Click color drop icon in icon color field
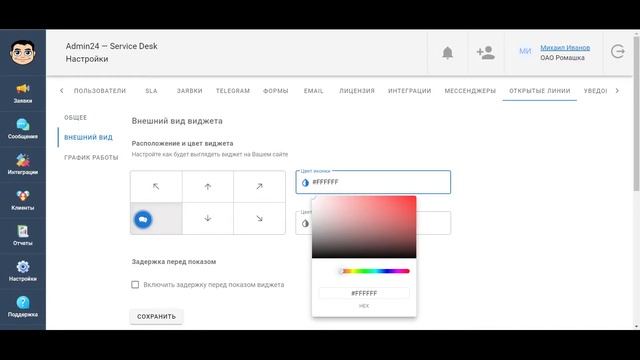The height and width of the screenshot is (360, 640). click(x=305, y=182)
